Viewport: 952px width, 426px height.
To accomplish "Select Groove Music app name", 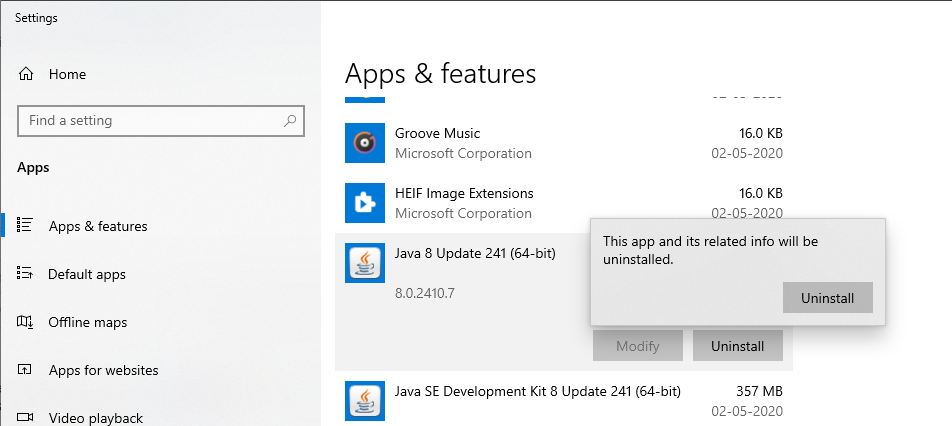I will [x=437, y=134].
